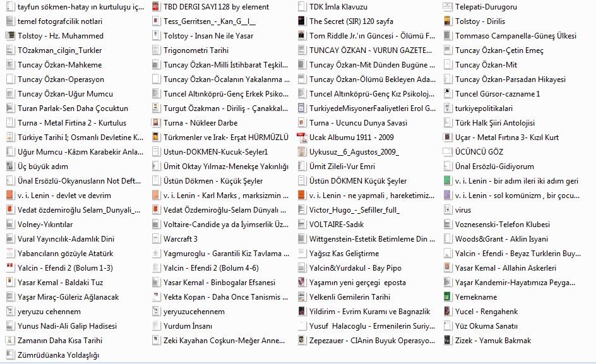
Task: Select 'Turgut Özakman - Diriliş - Çanakkal...' file
Action: point(226,109)
